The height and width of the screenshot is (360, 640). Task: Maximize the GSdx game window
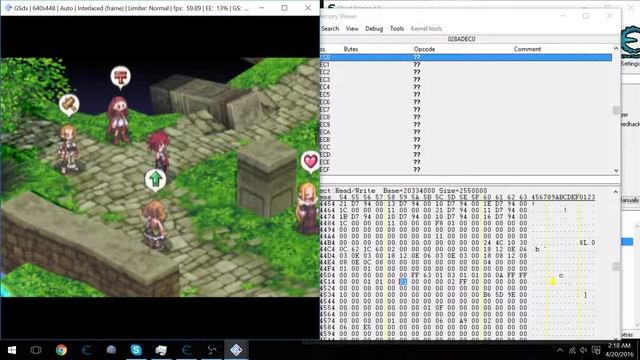[x=284, y=8]
